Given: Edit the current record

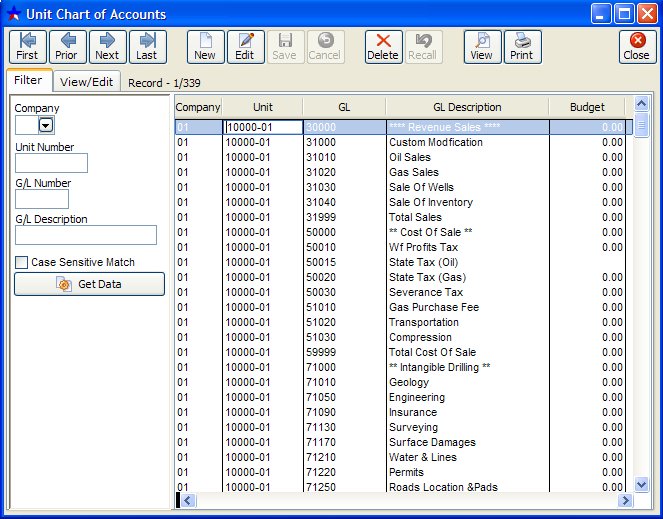Looking at the screenshot, I should [x=246, y=47].
